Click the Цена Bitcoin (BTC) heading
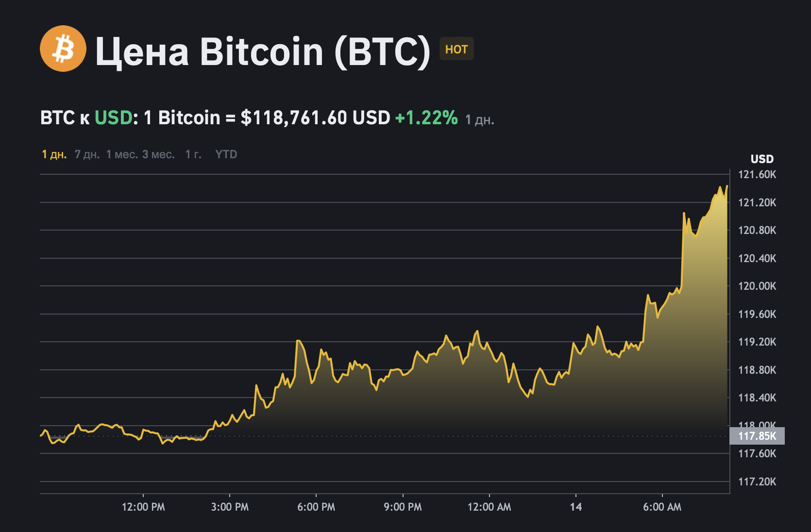The image size is (811, 532). (263, 51)
